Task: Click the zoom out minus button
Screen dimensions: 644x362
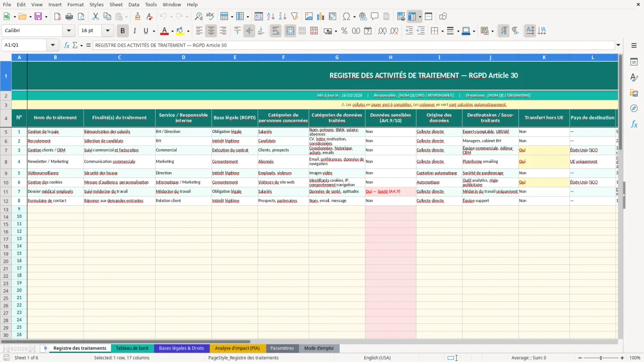Action: pos(580,358)
